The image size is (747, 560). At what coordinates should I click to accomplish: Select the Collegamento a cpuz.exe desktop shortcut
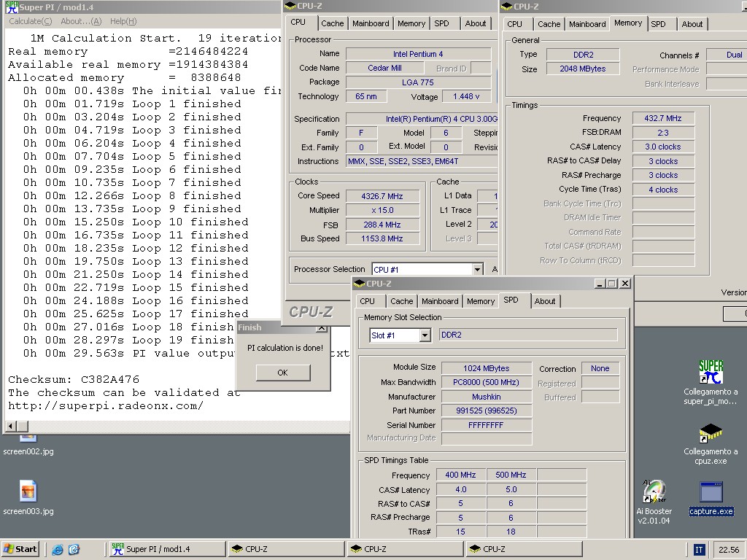pos(711,444)
